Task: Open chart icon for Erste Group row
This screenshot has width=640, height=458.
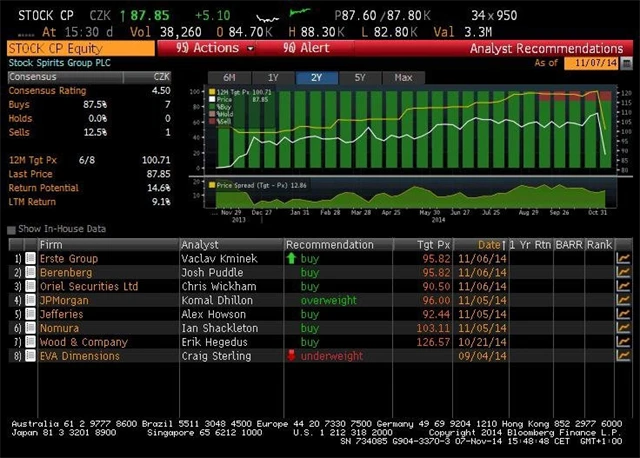Action: point(623,258)
